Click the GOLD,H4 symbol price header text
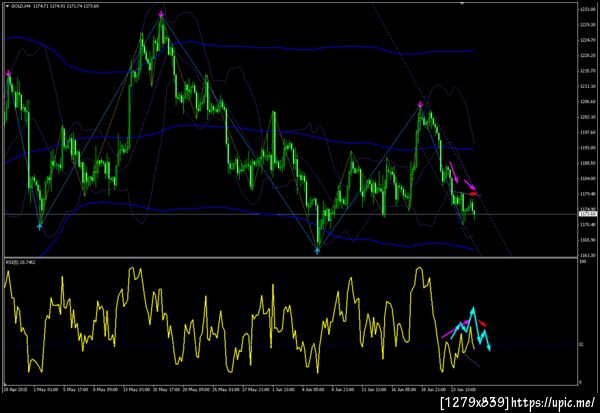Viewport: 600px width, 413px height. [55, 6]
